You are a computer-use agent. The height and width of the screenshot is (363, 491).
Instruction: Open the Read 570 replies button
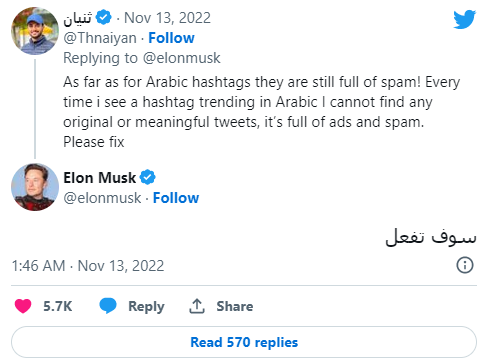[x=244, y=342]
